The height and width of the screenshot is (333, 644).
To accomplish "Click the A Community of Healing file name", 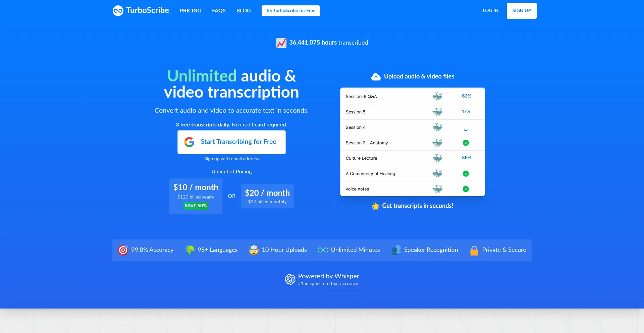I will pyautogui.click(x=370, y=174).
